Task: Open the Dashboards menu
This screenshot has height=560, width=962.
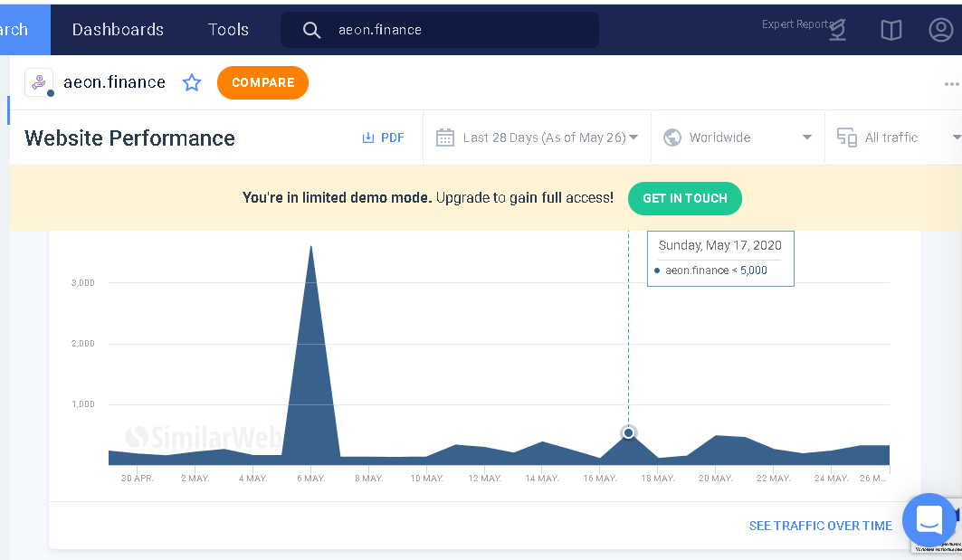Action: click(x=118, y=30)
